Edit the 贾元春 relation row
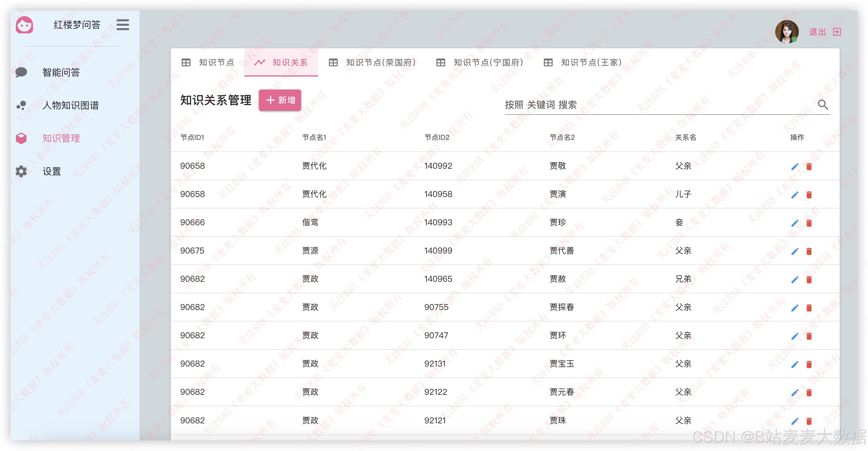The image size is (868, 451). 795,392
